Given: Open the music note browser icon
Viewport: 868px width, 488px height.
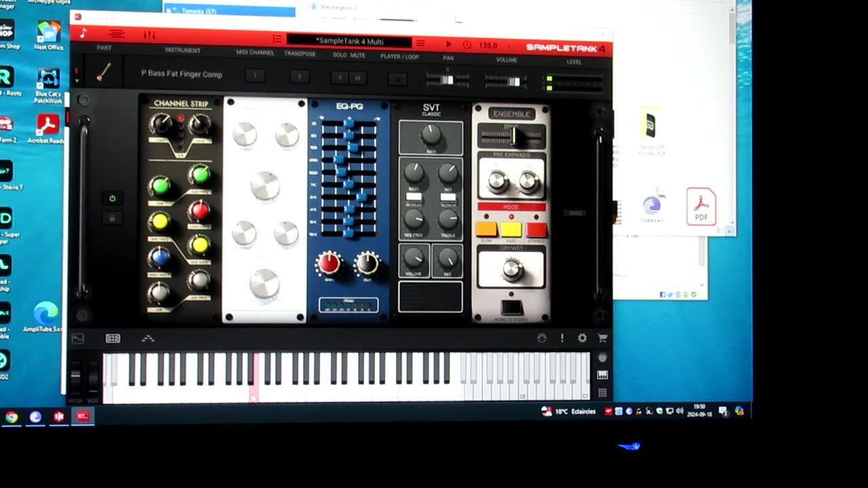Looking at the screenshot, I should tap(83, 33).
